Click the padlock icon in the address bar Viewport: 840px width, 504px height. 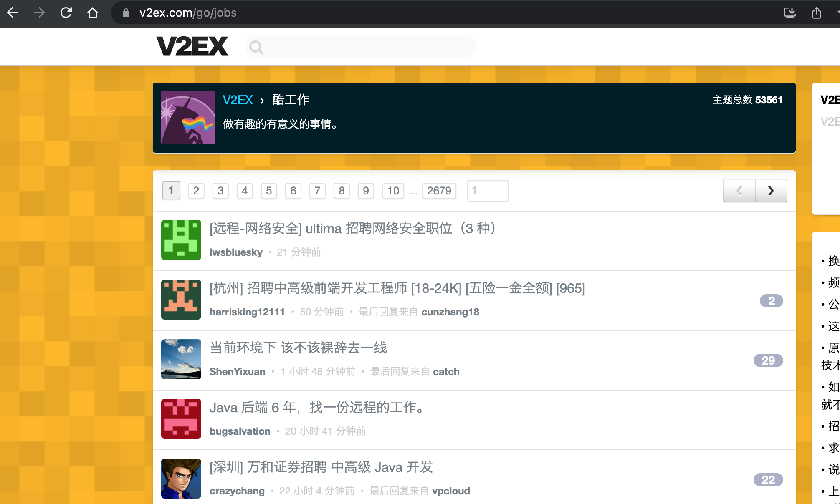[x=126, y=13]
